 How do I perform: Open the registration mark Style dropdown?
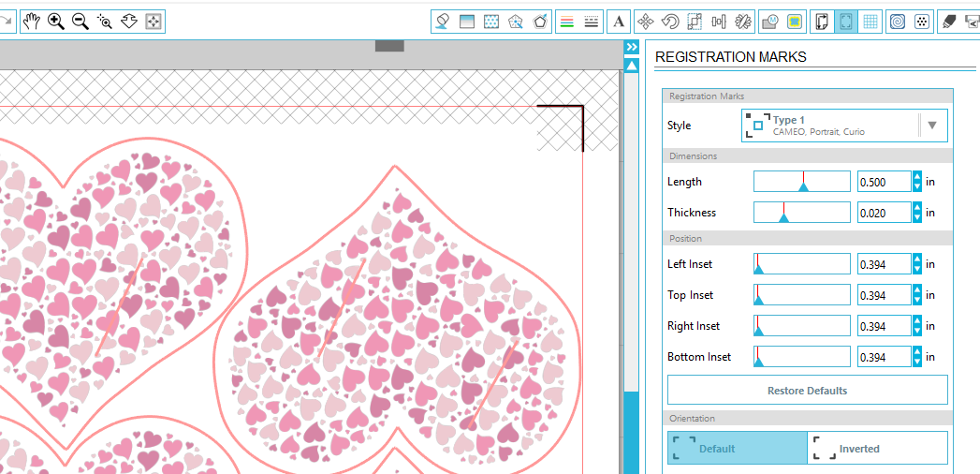(x=931, y=126)
